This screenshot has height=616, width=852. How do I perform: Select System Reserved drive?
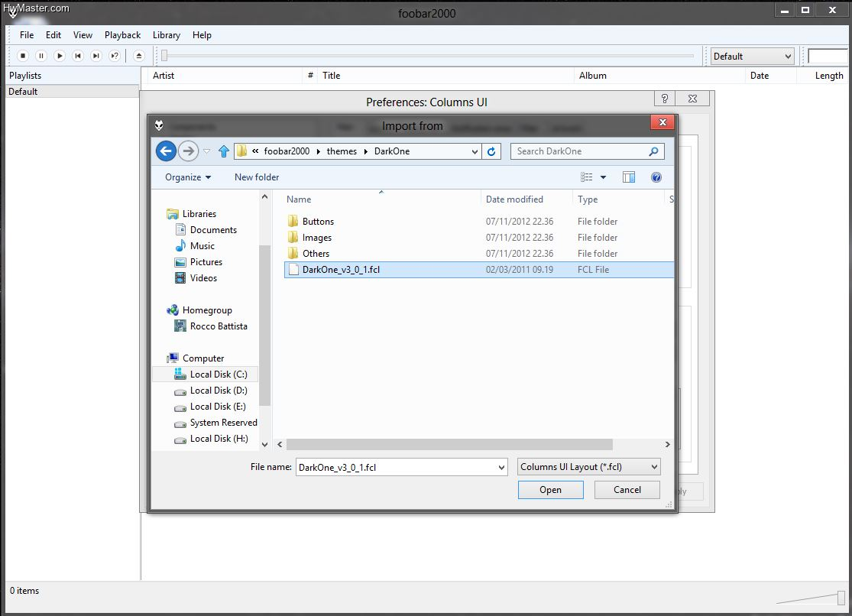click(223, 423)
